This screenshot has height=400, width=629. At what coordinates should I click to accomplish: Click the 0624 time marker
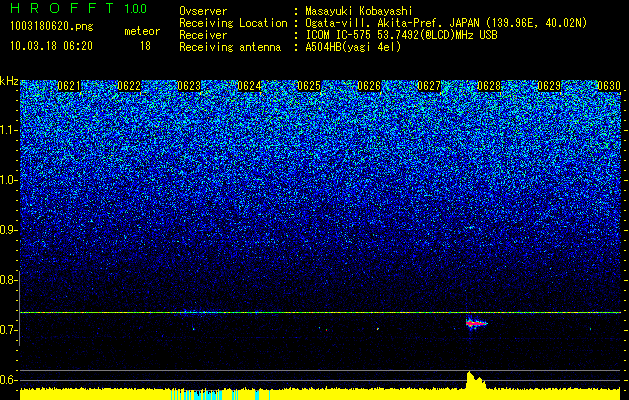click(x=249, y=86)
